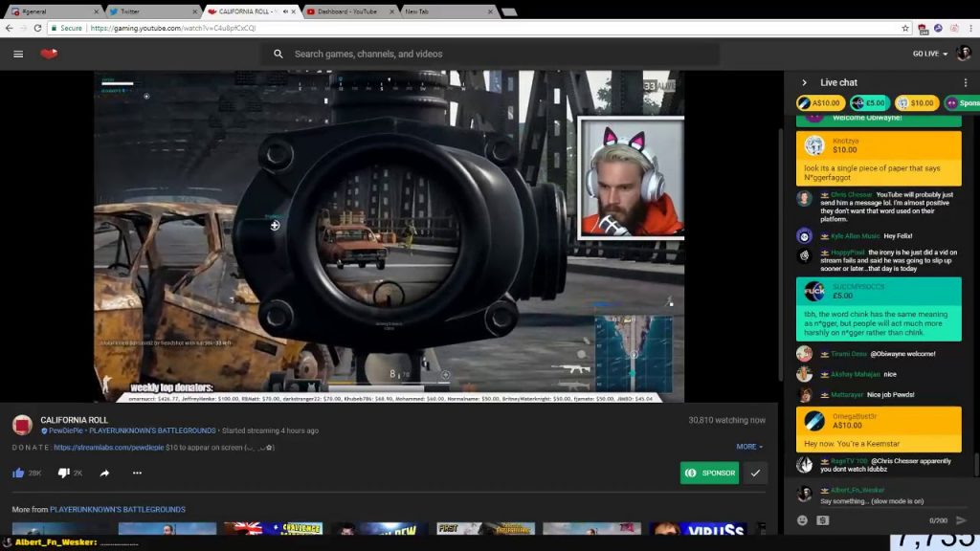This screenshot has width=980, height=551.
Task: Select the CALIFORNIA ROLL browser tab
Action: (245, 11)
